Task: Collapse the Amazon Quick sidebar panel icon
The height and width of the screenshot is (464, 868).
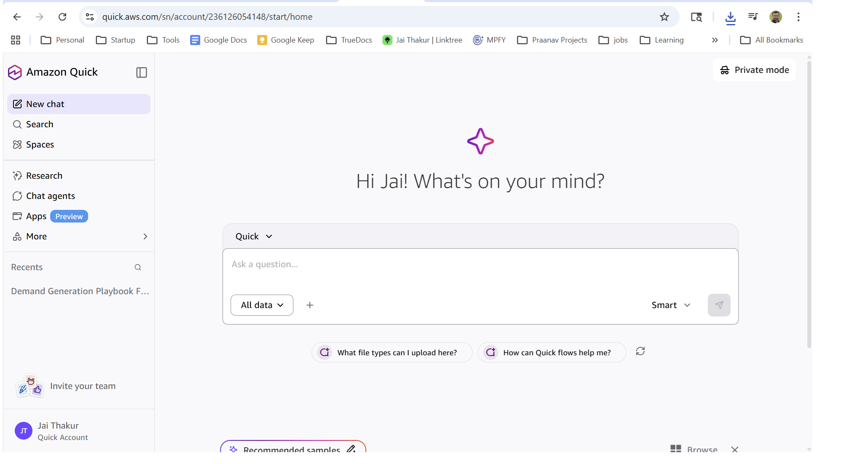Action: (x=142, y=72)
